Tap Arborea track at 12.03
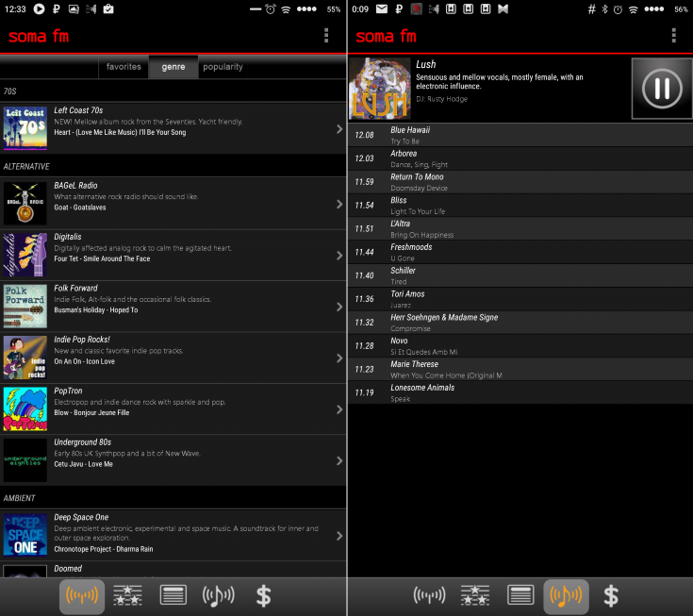693x616 pixels. click(x=520, y=158)
